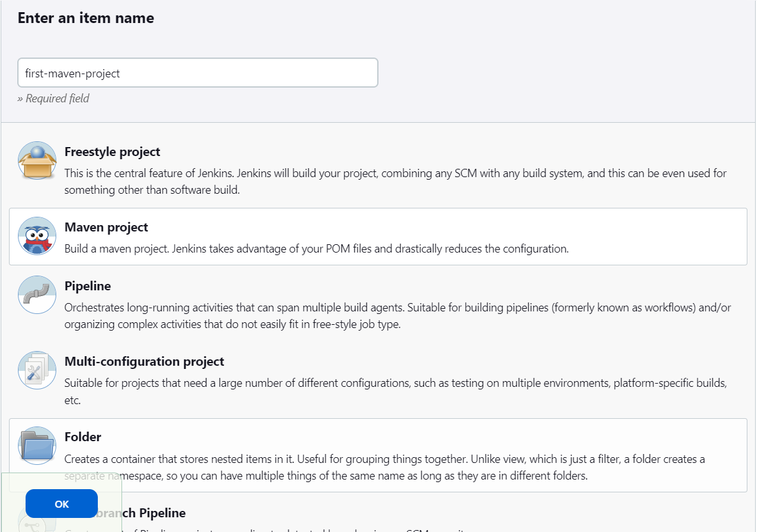Click the Maven project owl icon
The image size is (757, 532).
click(37, 236)
